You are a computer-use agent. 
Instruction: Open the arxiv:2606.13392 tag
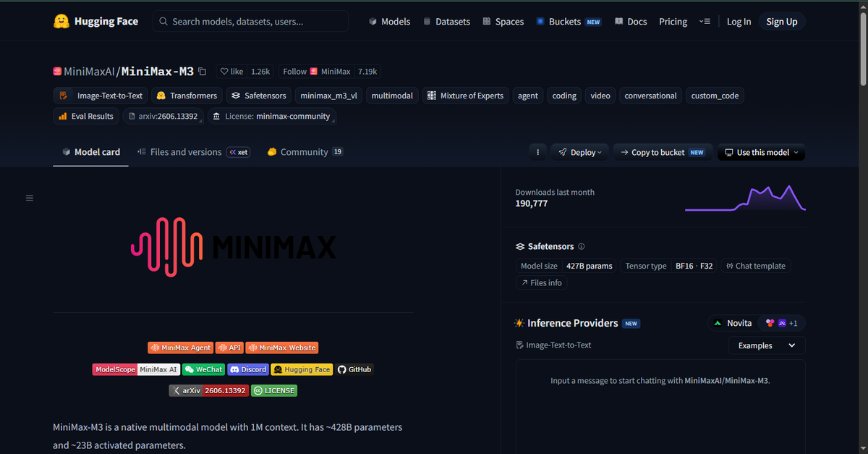click(x=163, y=116)
